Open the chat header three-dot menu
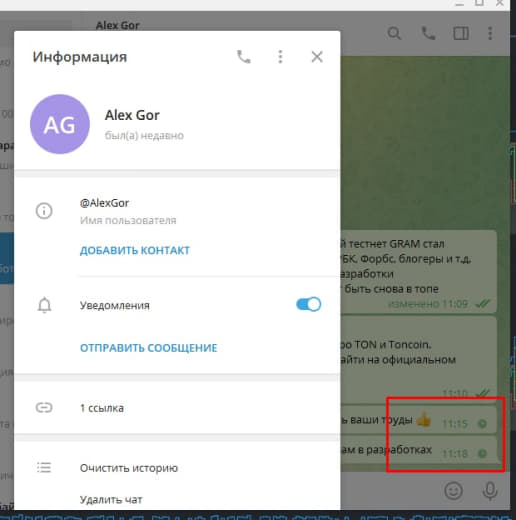Screen dimensions: 516x520 [490, 33]
